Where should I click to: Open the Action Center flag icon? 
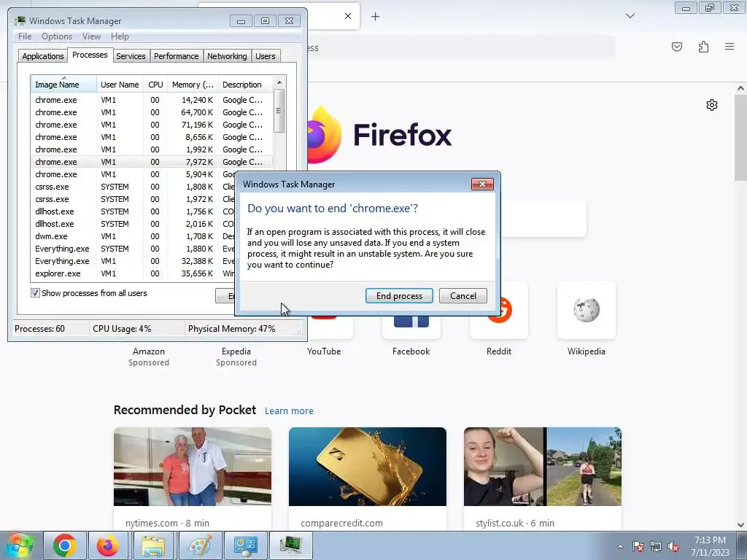click(x=638, y=547)
